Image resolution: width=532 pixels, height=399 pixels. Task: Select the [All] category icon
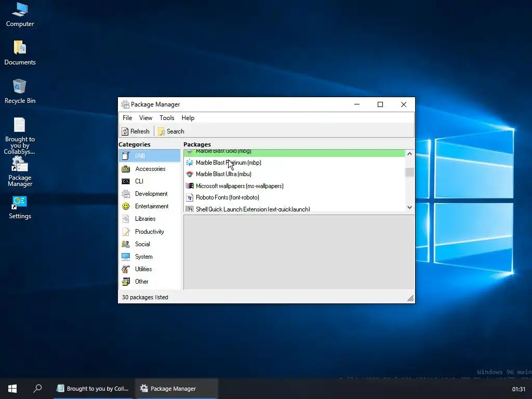[x=126, y=156]
